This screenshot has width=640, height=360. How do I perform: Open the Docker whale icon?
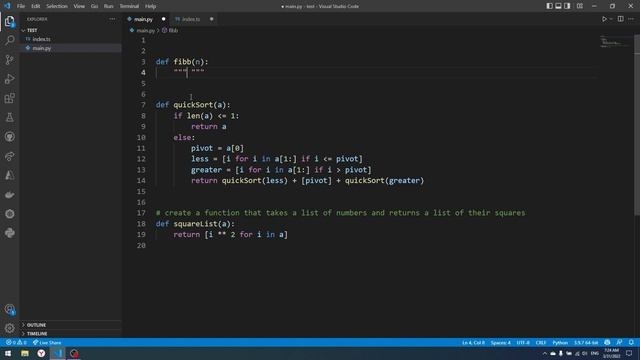click(9, 195)
